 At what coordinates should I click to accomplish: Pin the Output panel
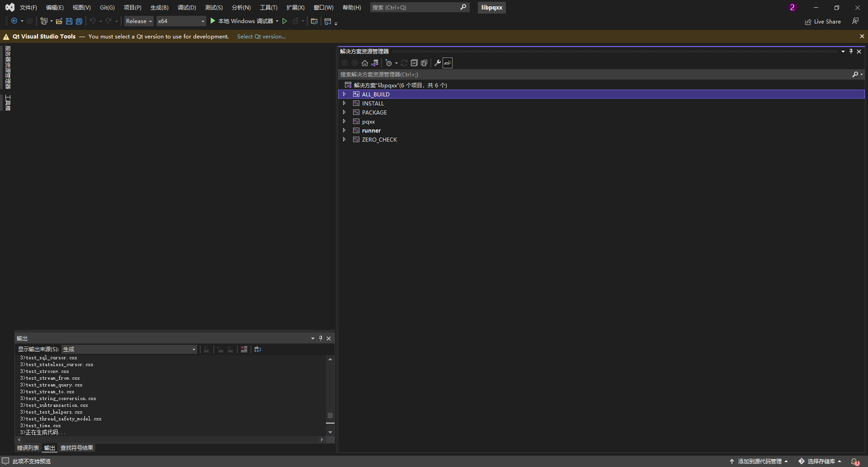coord(321,338)
